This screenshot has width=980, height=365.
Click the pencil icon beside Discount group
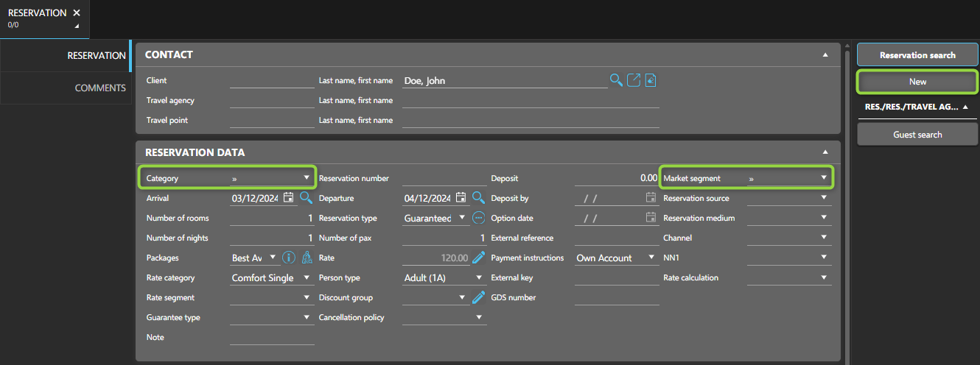pyautogui.click(x=478, y=297)
